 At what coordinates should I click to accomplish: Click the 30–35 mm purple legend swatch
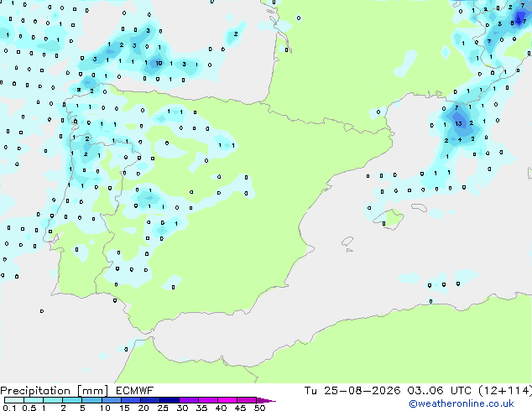coord(188,400)
